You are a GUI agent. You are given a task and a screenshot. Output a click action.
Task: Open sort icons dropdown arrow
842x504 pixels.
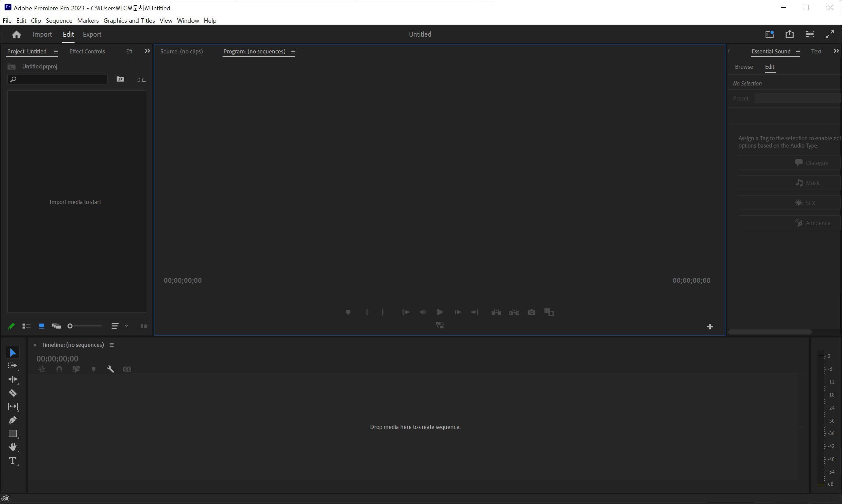point(126,326)
